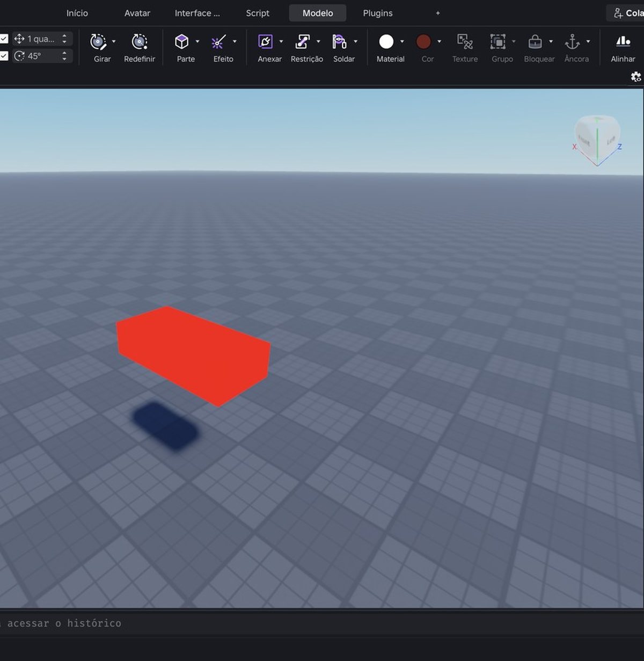The height and width of the screenshot is (661, 644).
Task: Expand the Soldar dropdown arrow
Action: tap(355, 42)
